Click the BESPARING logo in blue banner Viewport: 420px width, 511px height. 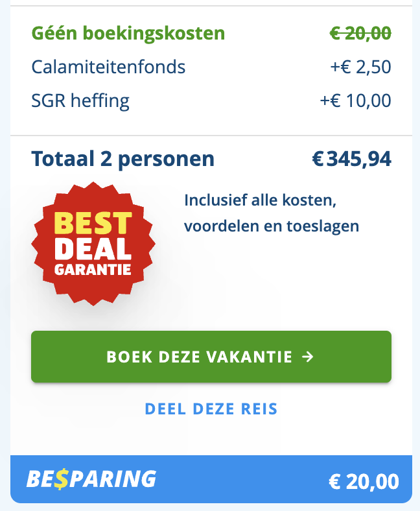point(91,479)
